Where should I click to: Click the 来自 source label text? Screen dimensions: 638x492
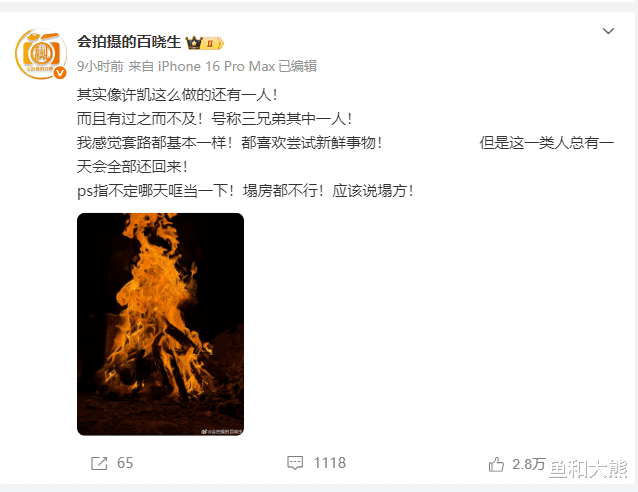141,66
